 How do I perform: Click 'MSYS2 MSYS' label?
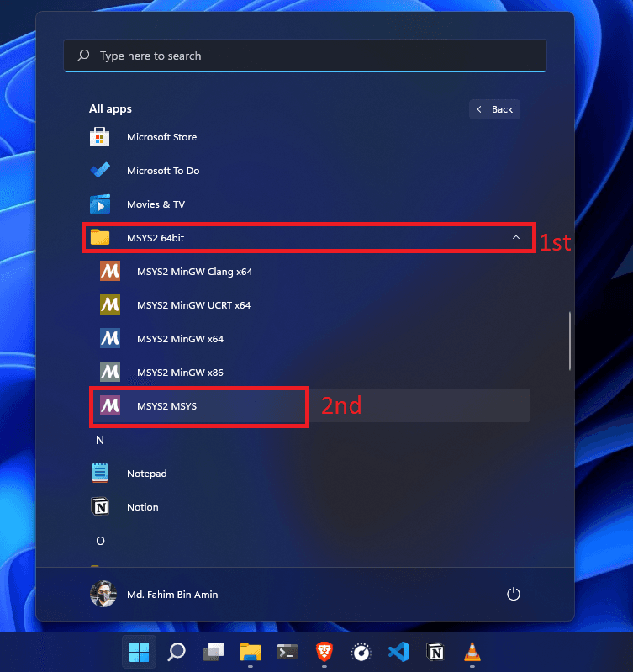166,406
